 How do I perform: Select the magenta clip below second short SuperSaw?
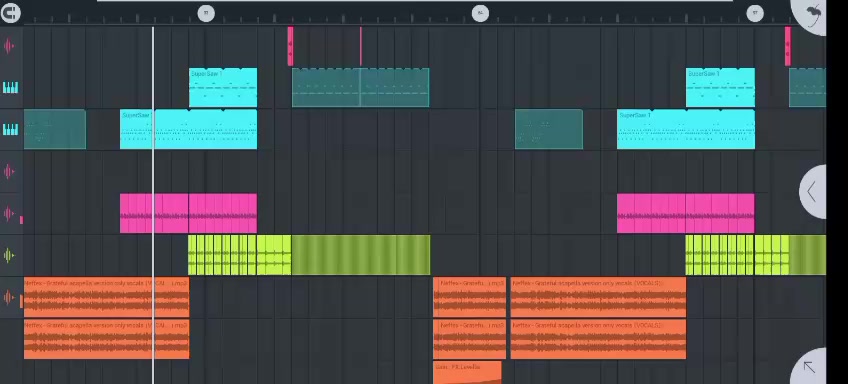(x=720, y=213)
